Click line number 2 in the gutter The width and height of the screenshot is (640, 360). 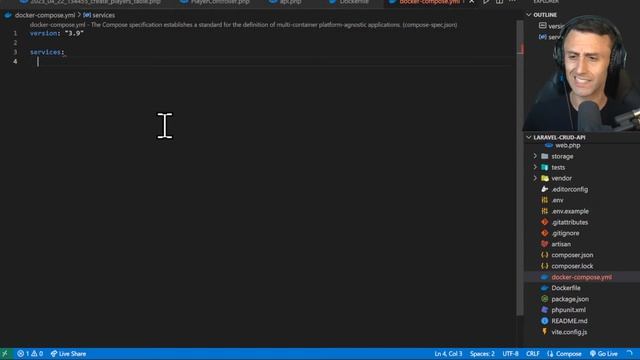coord(15,43)
